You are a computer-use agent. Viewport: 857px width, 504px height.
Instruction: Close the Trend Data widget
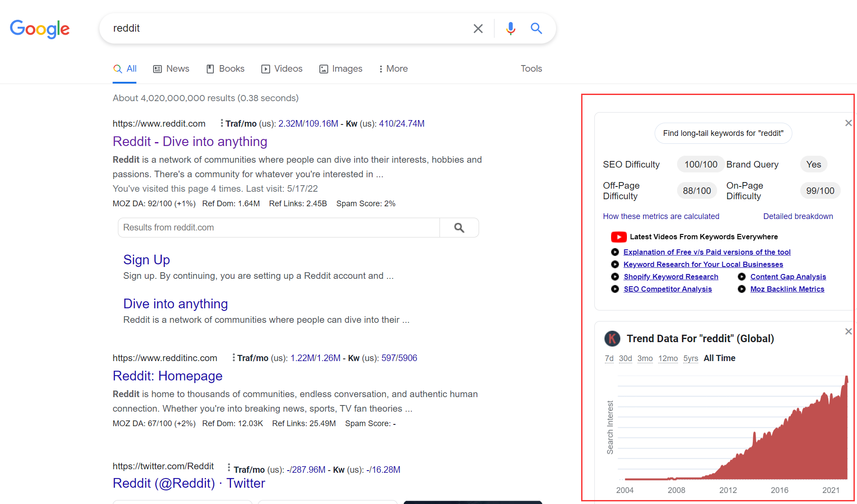pos(848,332)
